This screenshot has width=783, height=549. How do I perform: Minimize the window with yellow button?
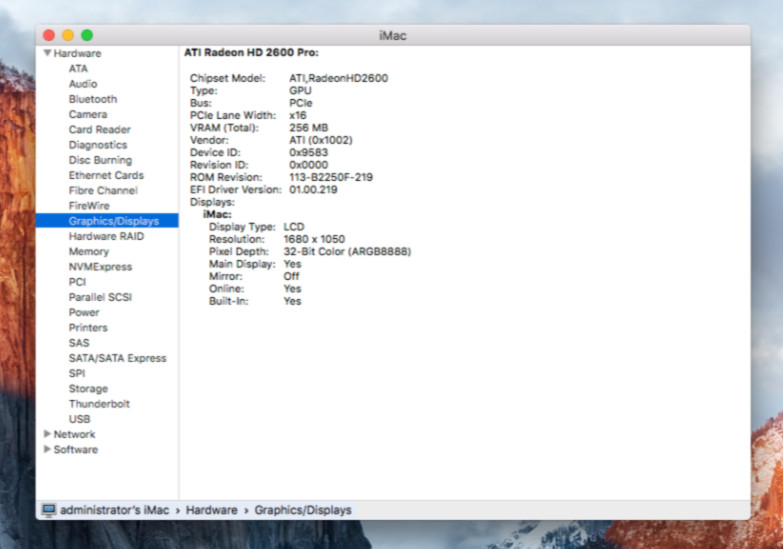68,35
